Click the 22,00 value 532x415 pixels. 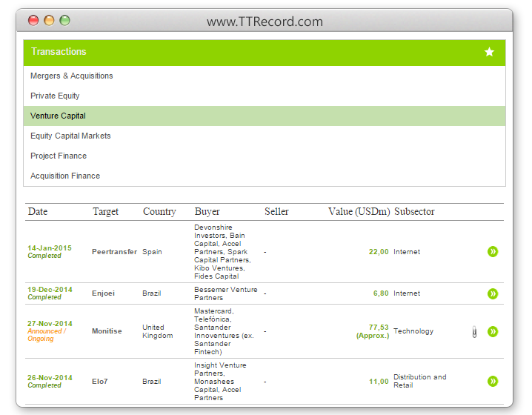(379, 252)
